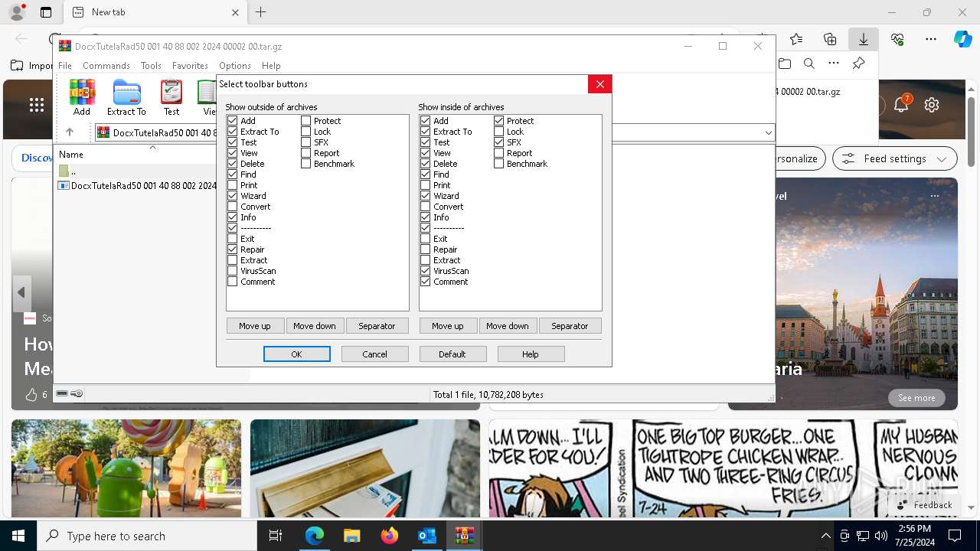Switch to WinRAR taskbar icon

click(464, 536)
